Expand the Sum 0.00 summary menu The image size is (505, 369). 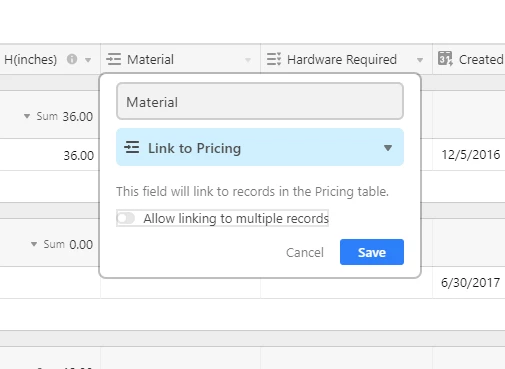click(x=34, y=244)
